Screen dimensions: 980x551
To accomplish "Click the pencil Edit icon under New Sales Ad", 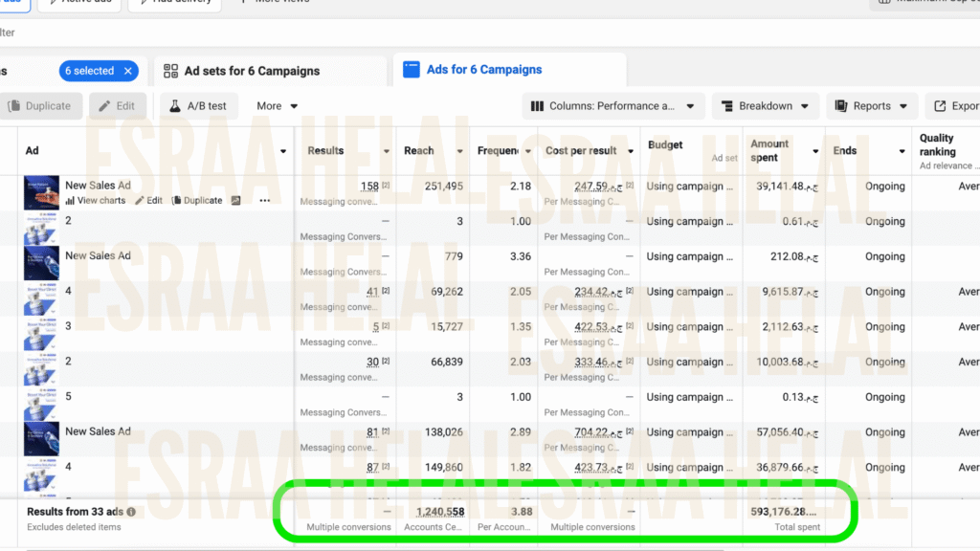I will tap(140, 201).
